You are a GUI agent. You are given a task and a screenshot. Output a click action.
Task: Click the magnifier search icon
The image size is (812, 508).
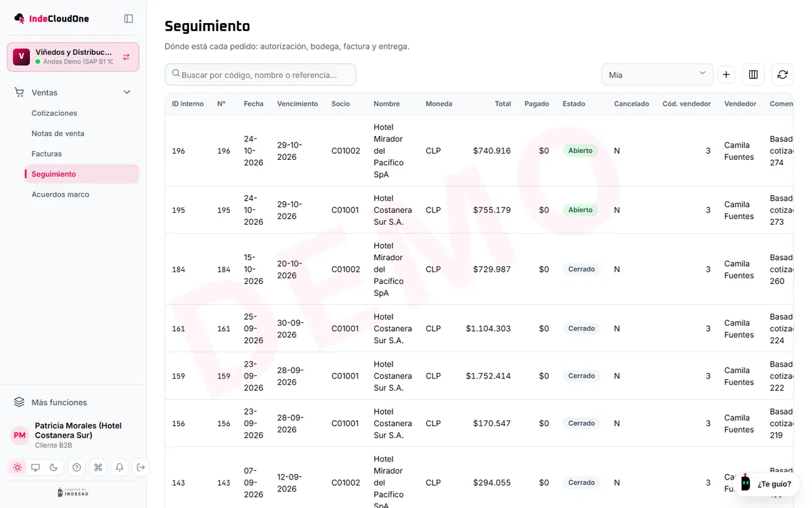point(176,74)
